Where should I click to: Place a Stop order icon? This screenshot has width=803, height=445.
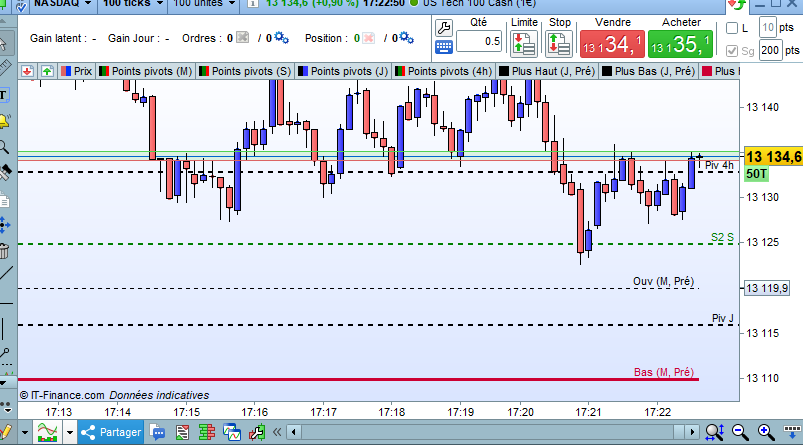tap(559, 44)
